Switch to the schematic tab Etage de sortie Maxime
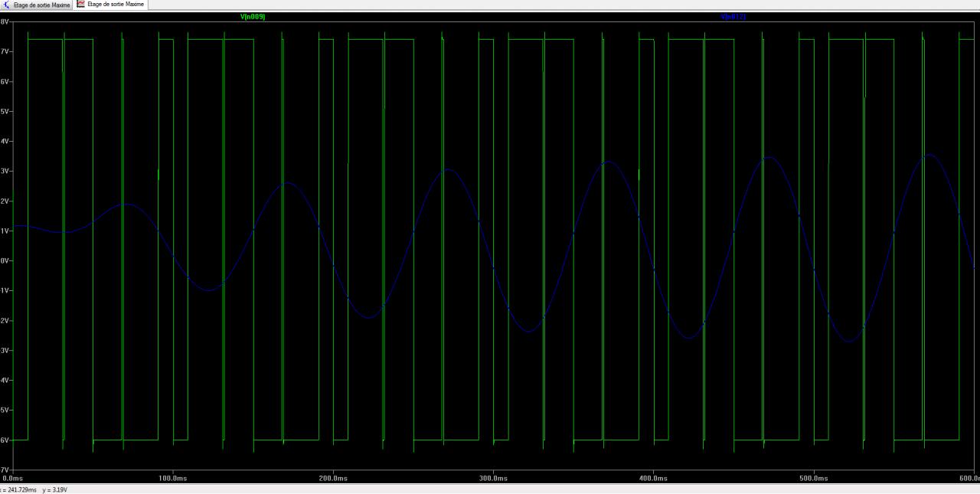 (x=36, y=5)
